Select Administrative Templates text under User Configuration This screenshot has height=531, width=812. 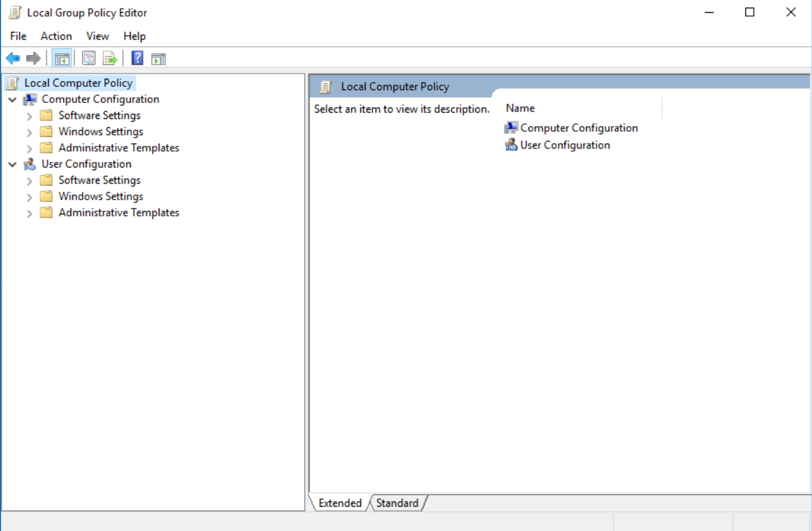point(119,212)
